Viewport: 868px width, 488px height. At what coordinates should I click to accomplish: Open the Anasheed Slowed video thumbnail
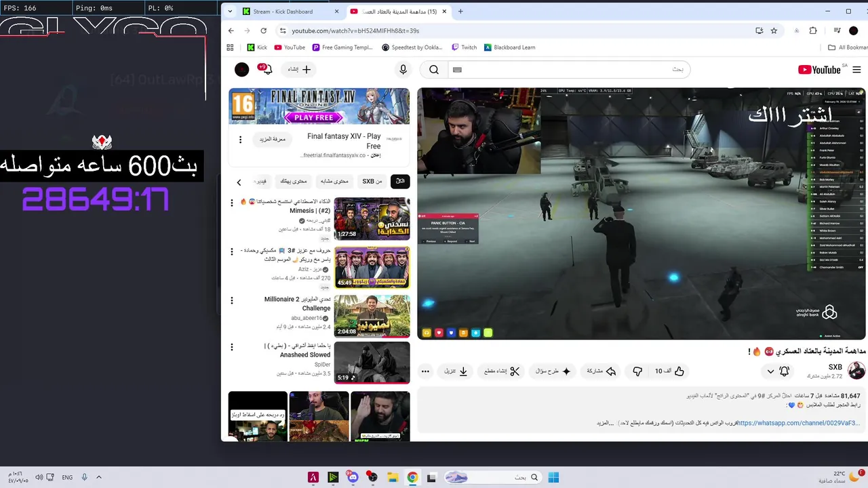372,362
